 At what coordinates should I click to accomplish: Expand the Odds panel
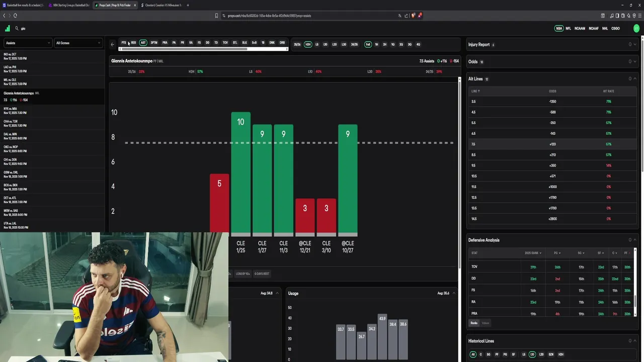pos(635,61)
